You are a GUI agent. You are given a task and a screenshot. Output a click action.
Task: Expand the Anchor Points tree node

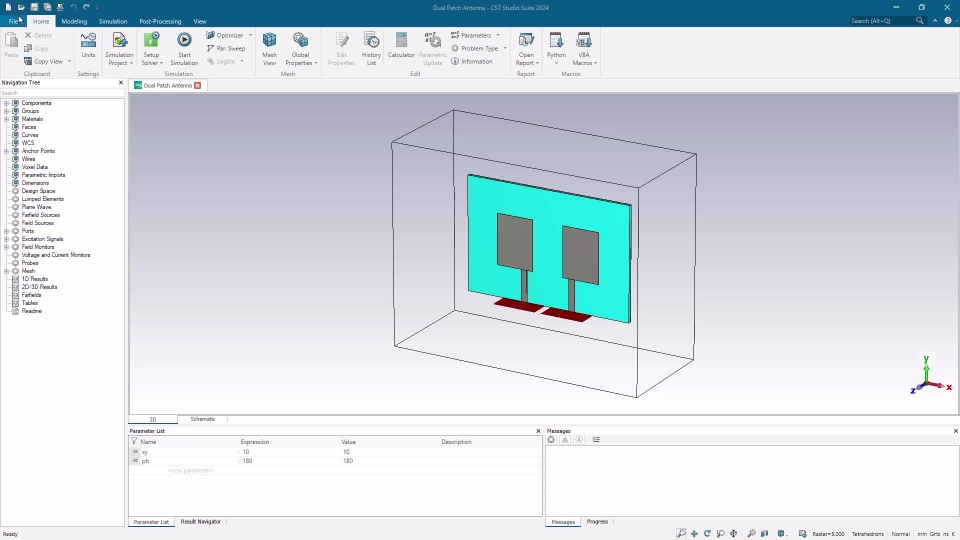click(6, 151)
